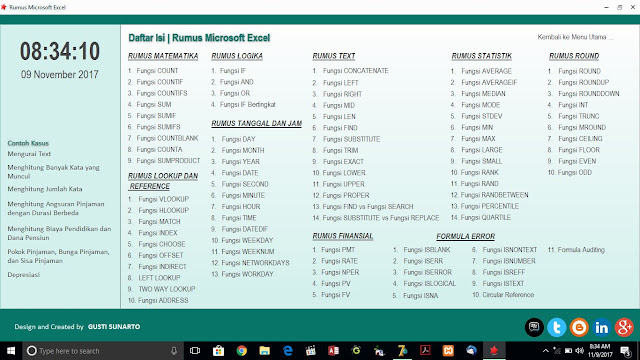Select Fungsi ISERROR entry
640x360 pixels.
428,272
